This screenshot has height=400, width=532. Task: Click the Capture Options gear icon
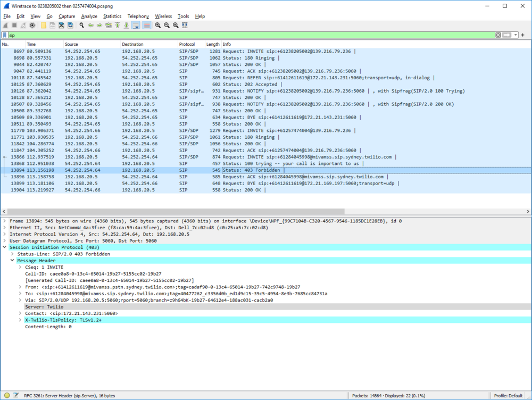(x=32, y=25)
